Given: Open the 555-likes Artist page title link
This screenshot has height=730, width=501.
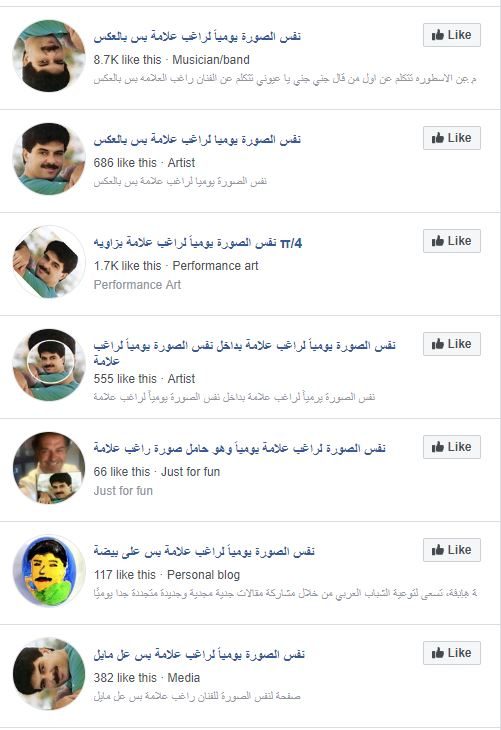Looking at the screenshot, I should (x=244, y=352).
